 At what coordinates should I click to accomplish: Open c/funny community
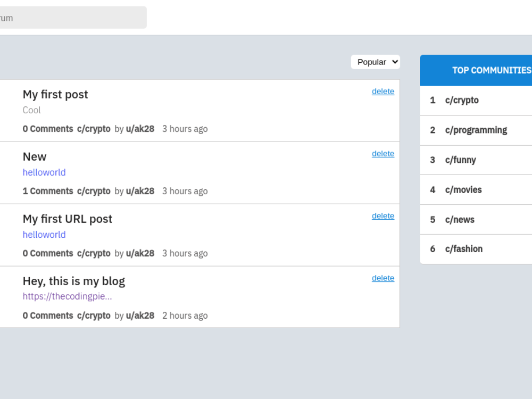coord(461,160)
